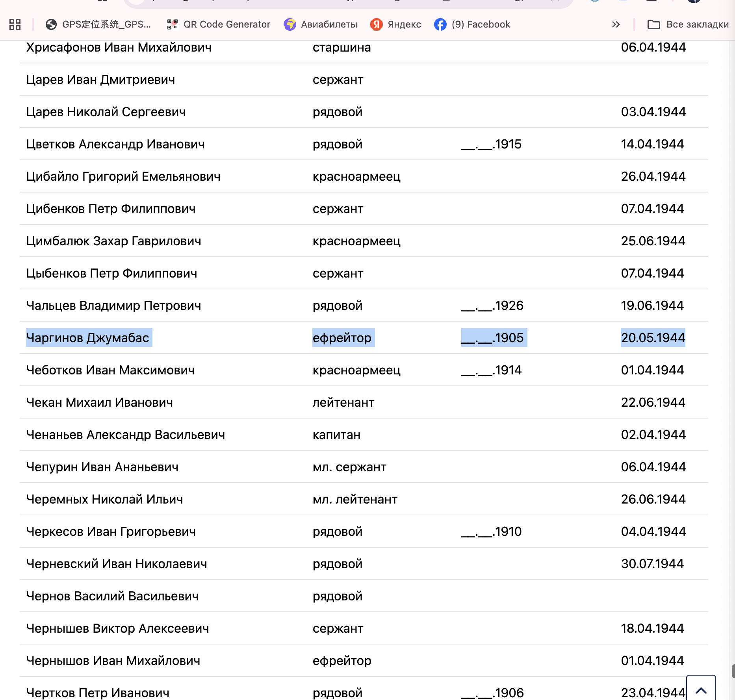Open the Авиабилеты bookmark
This screenshot has height=700, width=735.
click(x=321, y=24)
